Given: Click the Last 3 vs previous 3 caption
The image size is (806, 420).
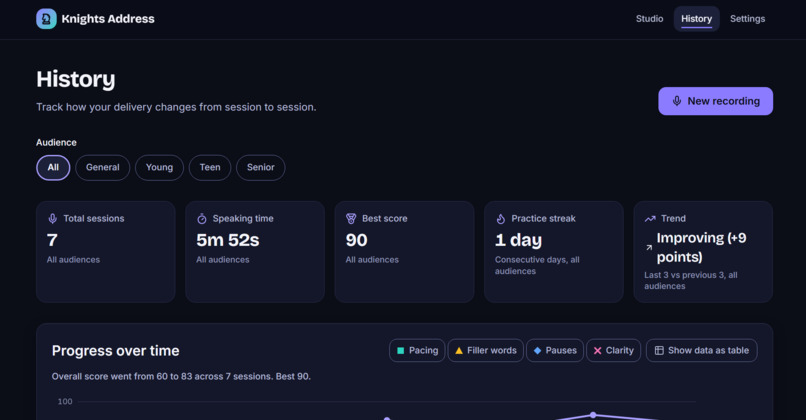Looking at the screenshot, I should tap(691, 281).
